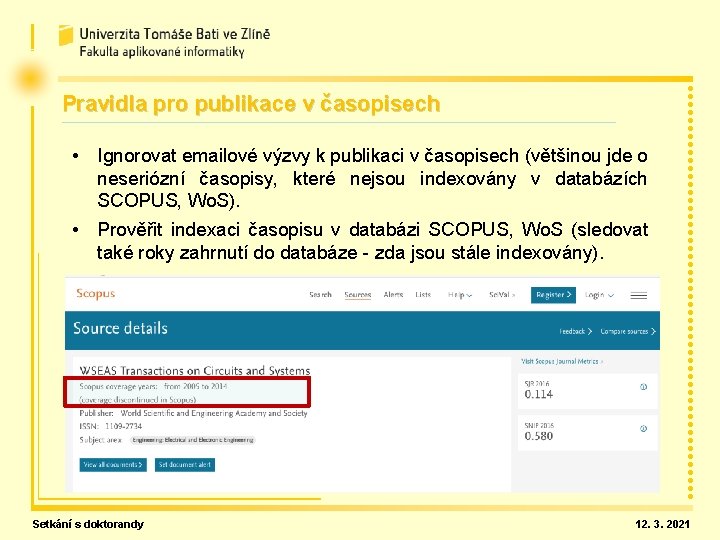The width and height of the screenshot is (720, 540).
Task: Expand the SciVal menu
Action: click(x=502, y=295)
